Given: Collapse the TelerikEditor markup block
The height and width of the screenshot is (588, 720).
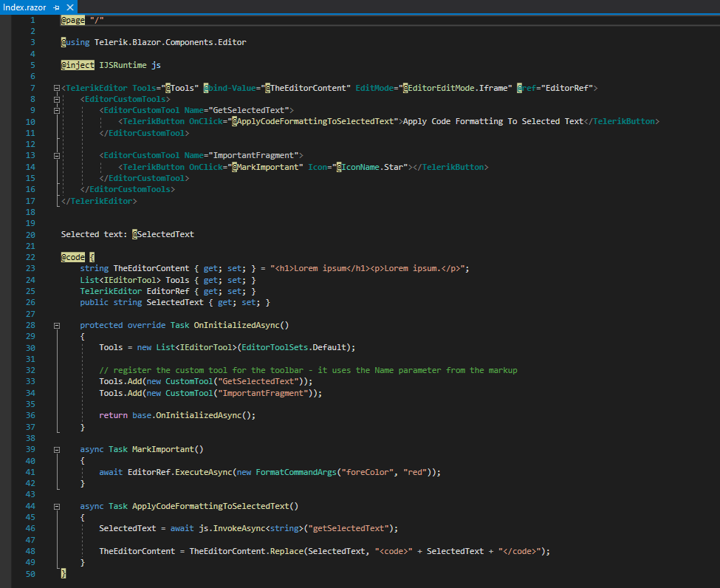Looking at the screenshot, I should pyautogui.click(x=57, y=89).
